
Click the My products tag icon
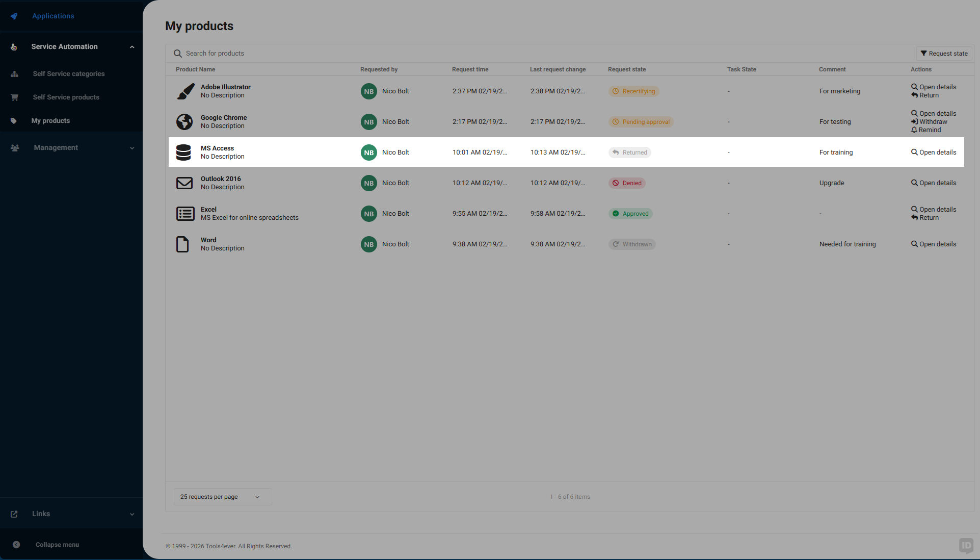(x=14, y=120)
